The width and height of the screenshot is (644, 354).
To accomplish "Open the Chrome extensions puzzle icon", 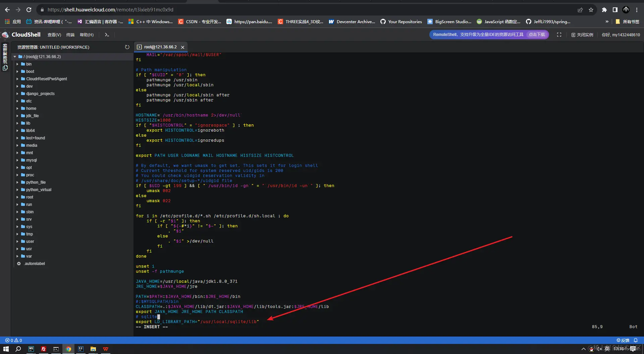I will [604, 10].
